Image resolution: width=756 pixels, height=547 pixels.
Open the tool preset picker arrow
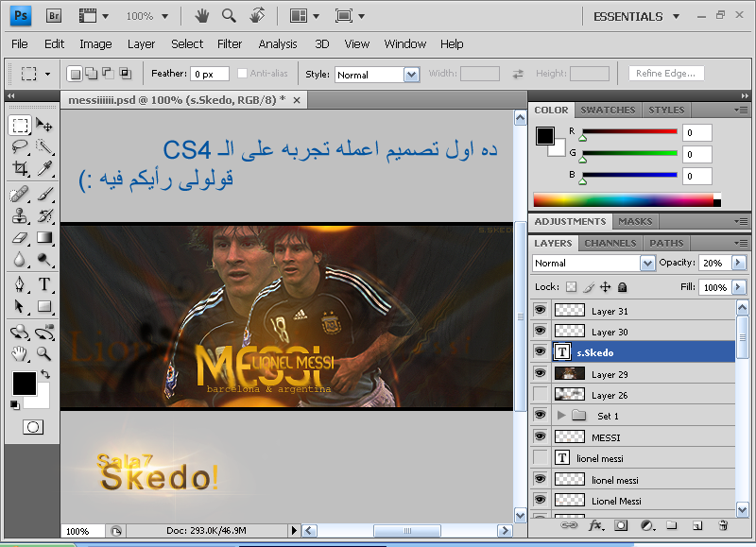[x=48, y=75]
